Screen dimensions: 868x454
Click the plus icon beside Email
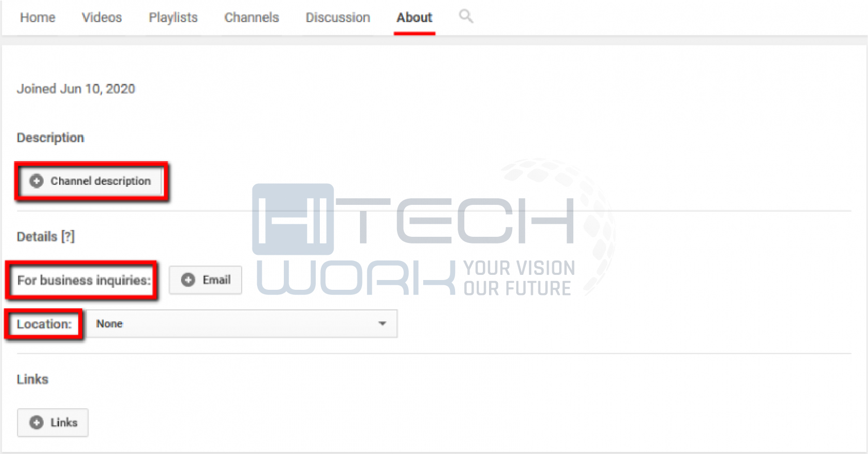(188, 280)
